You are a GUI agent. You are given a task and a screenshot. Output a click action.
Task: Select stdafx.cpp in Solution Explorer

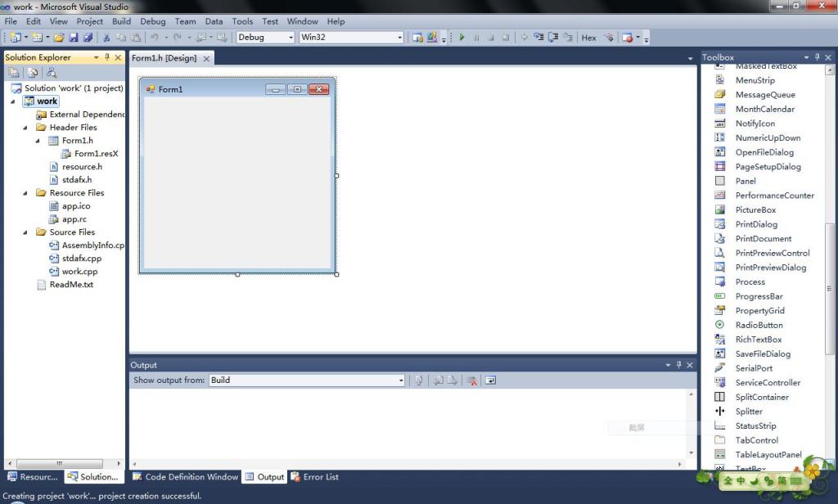[x=82, y=259]
